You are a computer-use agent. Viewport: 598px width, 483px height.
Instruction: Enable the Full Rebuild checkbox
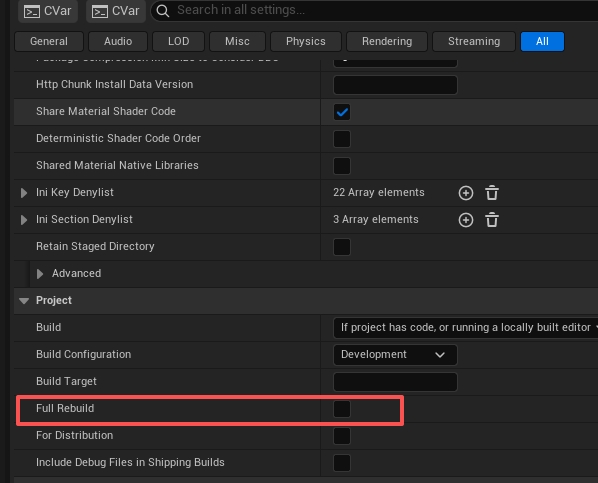(x=342, y=409)
